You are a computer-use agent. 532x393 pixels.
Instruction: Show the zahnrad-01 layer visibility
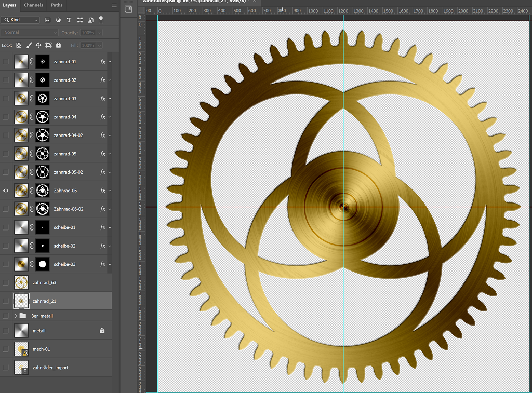[6, 62]
